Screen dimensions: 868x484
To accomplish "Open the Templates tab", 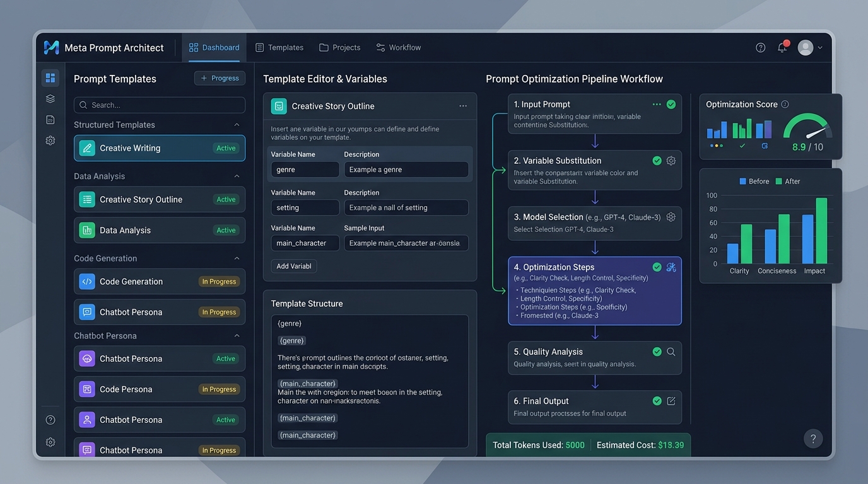I will point(279,48).
